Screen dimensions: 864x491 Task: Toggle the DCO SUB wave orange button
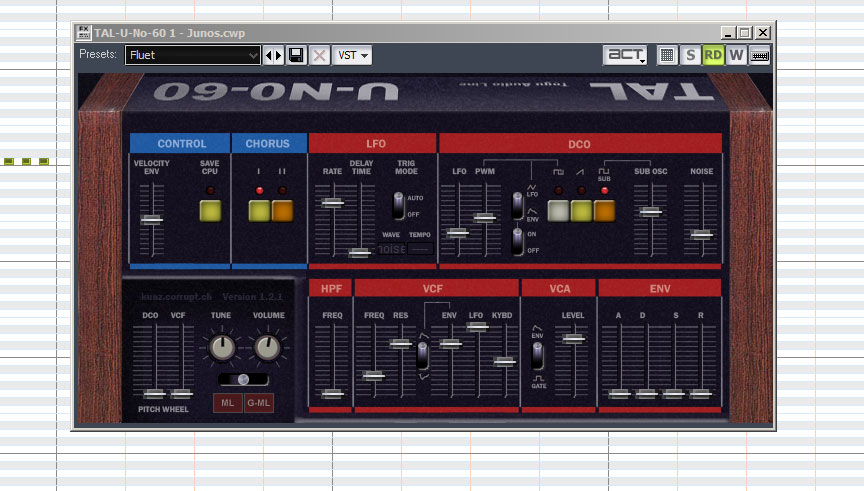pyautogui.click(x=604, y=211)
